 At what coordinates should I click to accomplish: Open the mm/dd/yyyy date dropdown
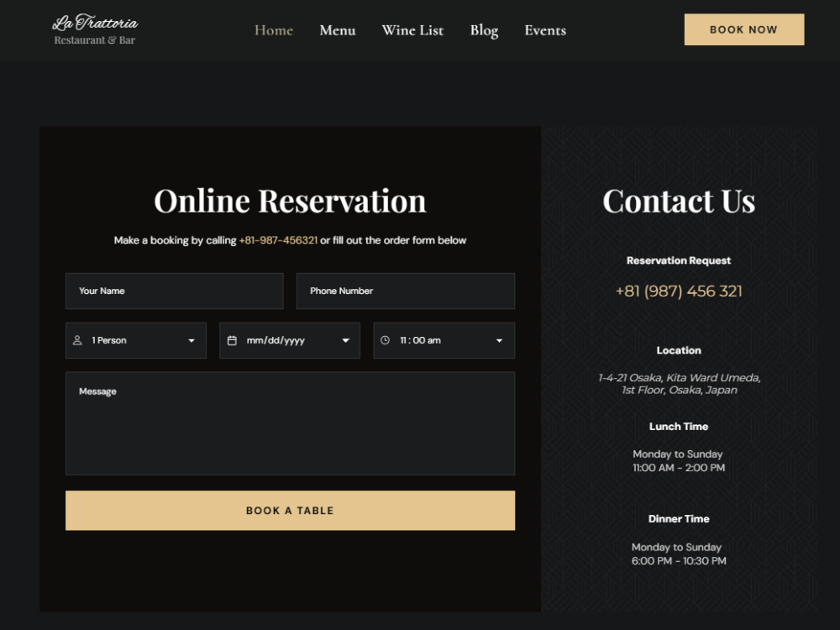point(290,340)
